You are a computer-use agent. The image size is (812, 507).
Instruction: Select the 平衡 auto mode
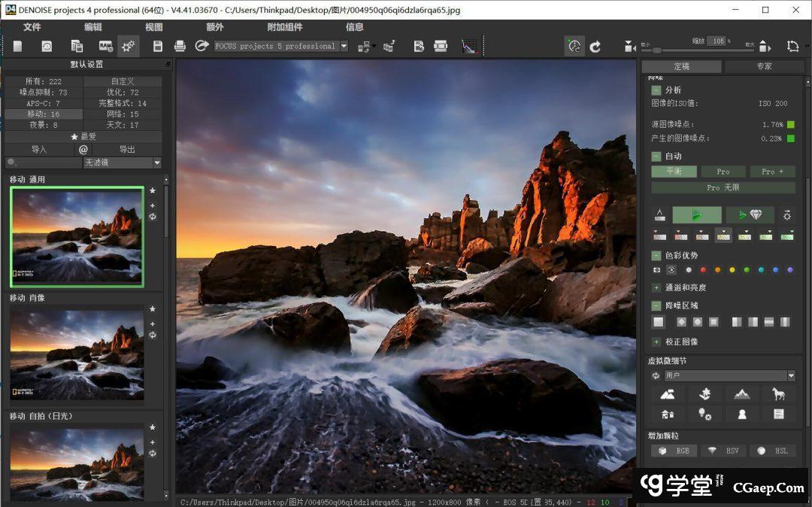pyautogui.click(x=674, y=172)
